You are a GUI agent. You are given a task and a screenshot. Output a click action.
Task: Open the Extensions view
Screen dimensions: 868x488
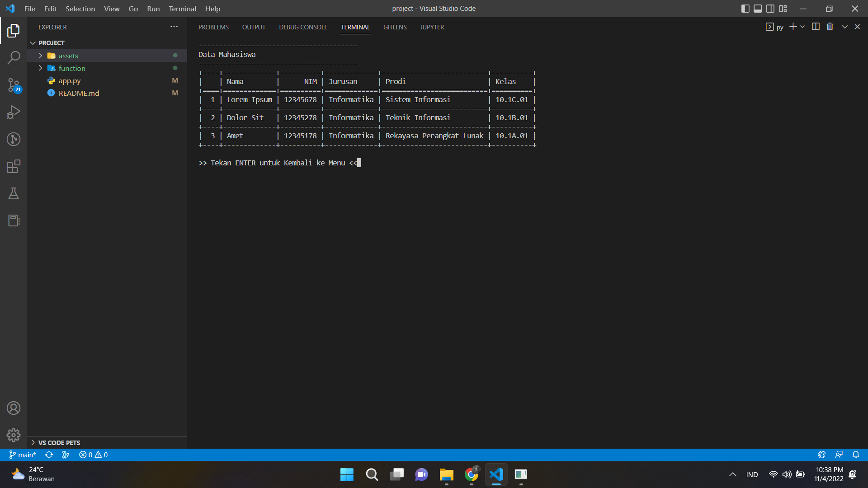(x=14, y=166)
